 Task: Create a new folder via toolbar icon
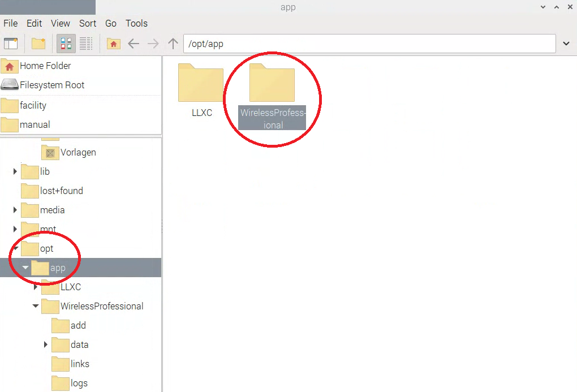click(38, 44)
